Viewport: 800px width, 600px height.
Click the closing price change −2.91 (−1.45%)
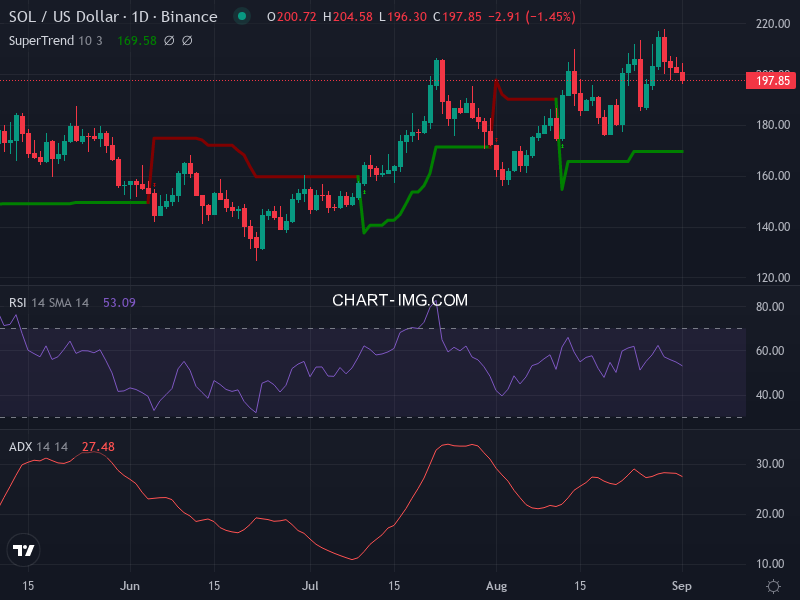[x=518, y=17]
